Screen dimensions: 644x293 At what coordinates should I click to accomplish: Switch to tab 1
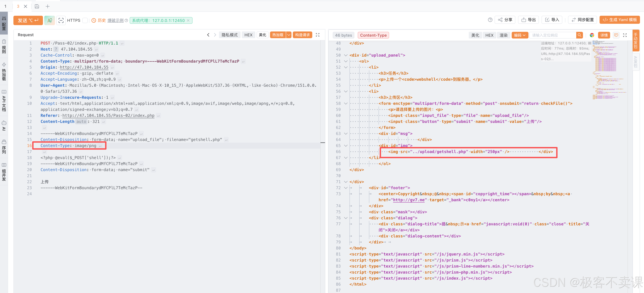(x=5, y=7)
